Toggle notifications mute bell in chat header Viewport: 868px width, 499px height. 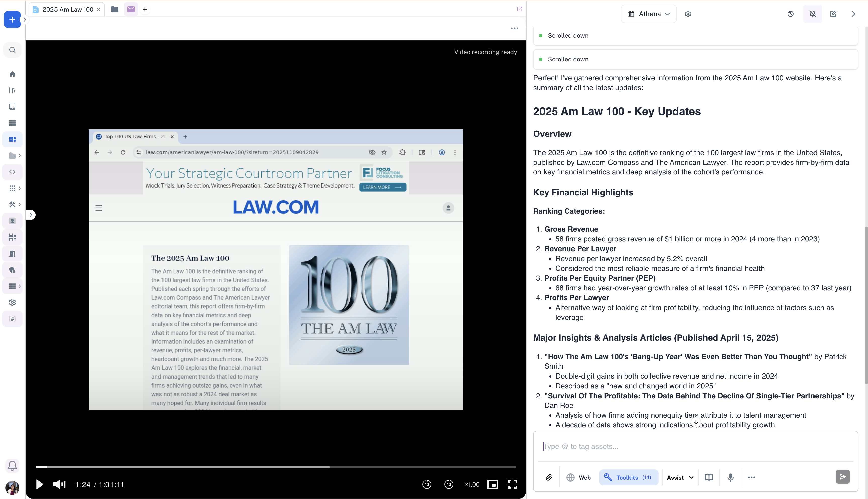[812, 14]
